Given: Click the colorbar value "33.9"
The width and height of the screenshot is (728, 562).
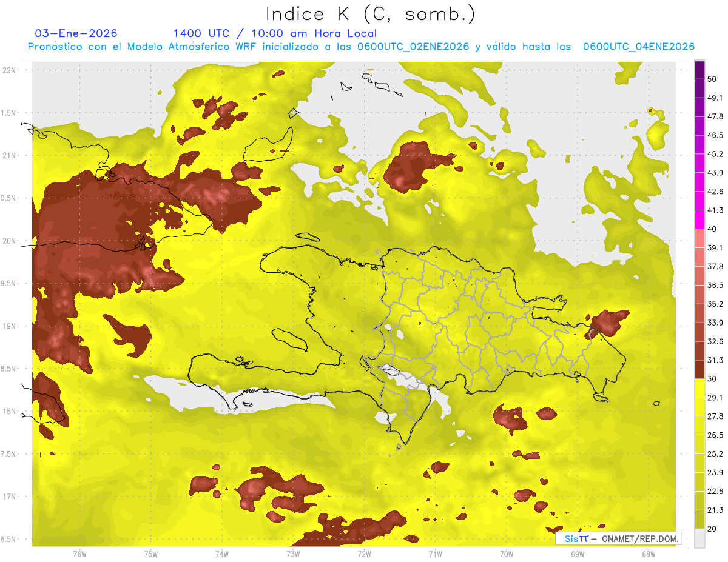Looking at the screenshot, I should pos(715,323).
